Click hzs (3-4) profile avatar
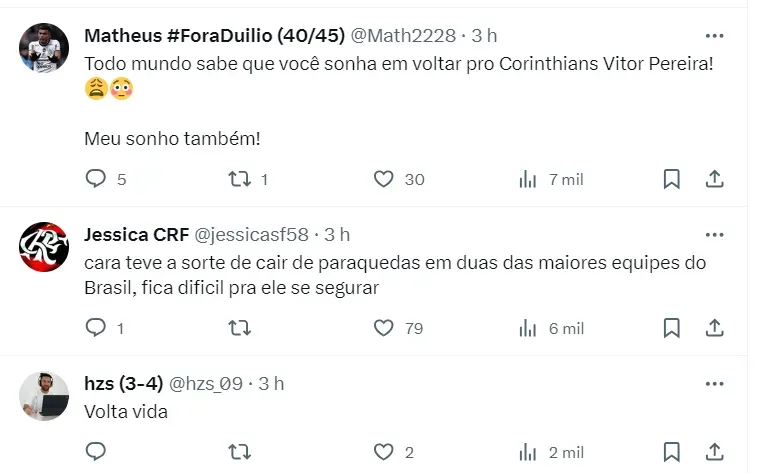The image size is (757, 473). (44, 394)
